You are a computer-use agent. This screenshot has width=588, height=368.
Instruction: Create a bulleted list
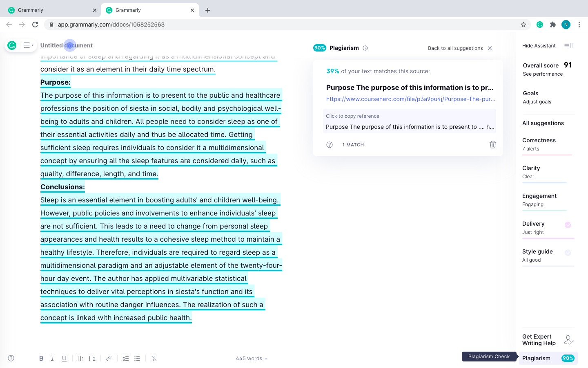coord(137,358)
